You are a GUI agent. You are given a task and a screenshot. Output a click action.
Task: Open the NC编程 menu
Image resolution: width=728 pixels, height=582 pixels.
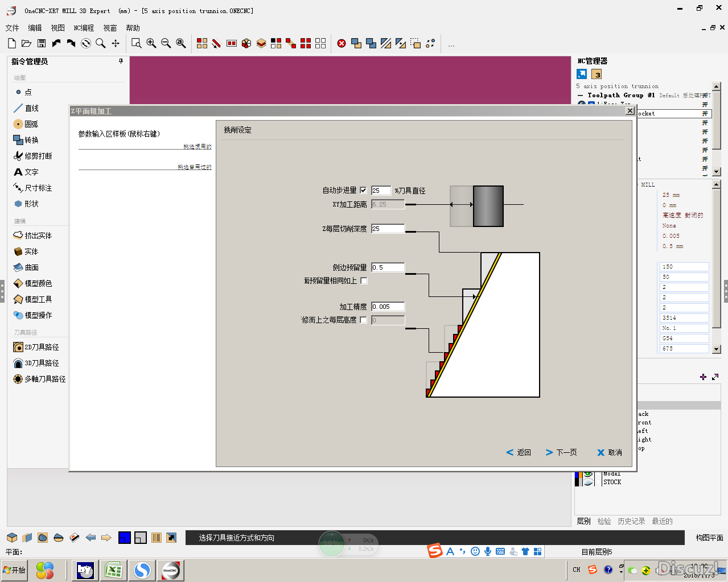coord(84,28)
